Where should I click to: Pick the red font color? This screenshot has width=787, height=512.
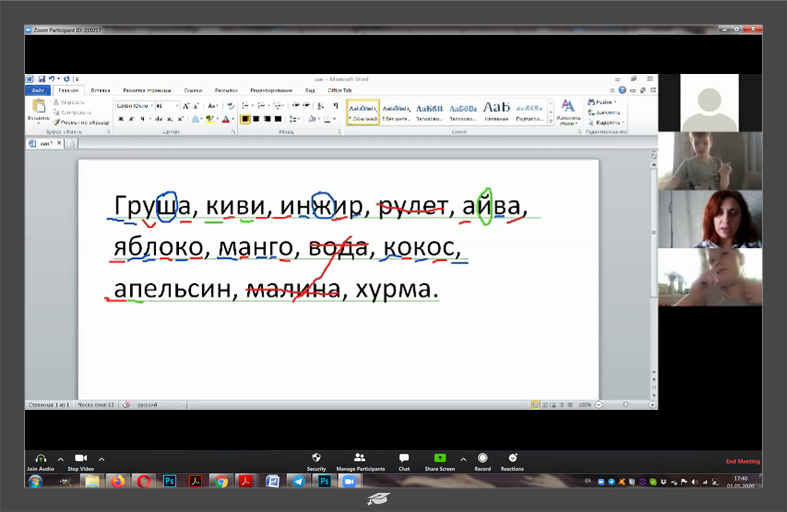[x=226, y=119]
